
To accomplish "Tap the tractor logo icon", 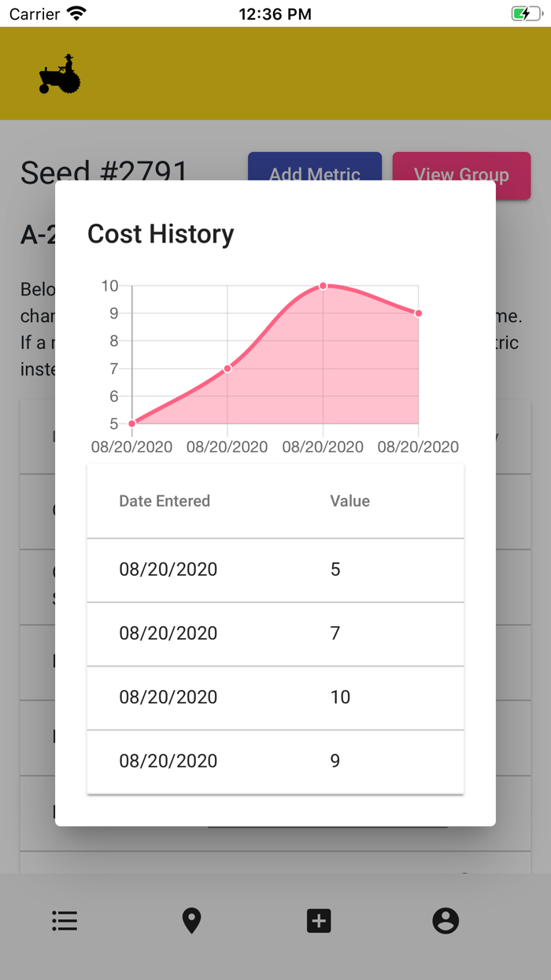I will pyautogui.click(x=60, y=75).
